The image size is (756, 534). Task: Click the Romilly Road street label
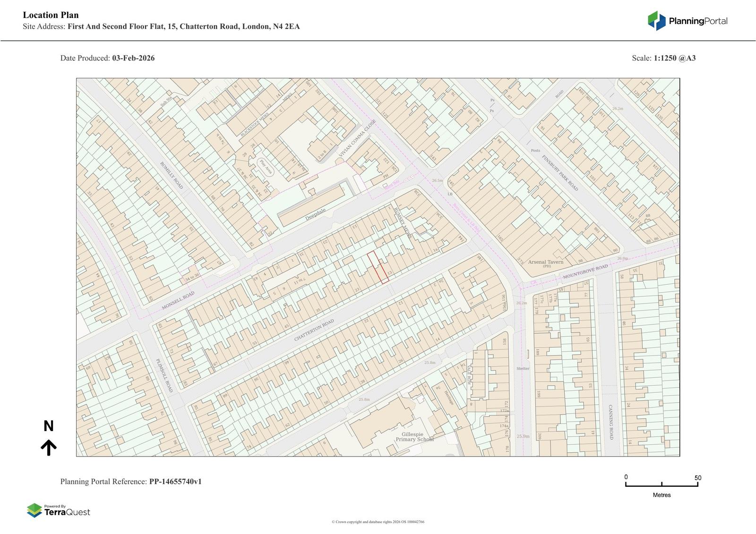point(171,176)
